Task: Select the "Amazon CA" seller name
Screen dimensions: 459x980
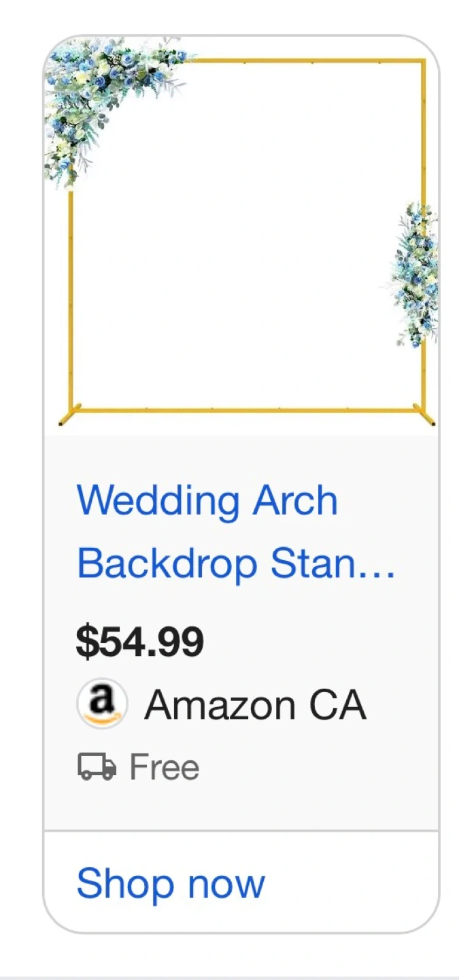Action: click(x=255, y=704)
